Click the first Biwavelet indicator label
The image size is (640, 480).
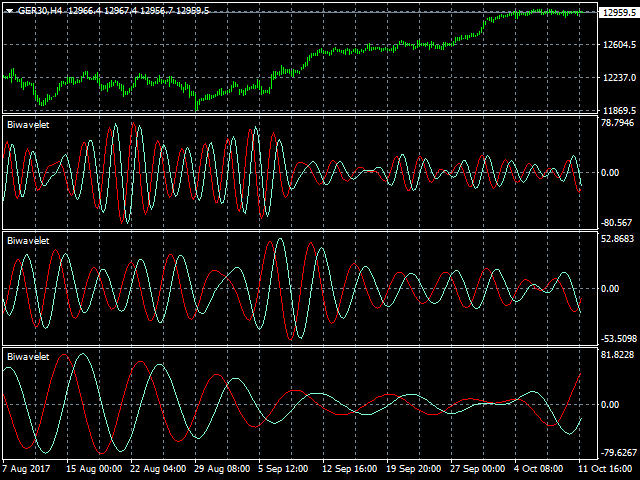point(28,125)
